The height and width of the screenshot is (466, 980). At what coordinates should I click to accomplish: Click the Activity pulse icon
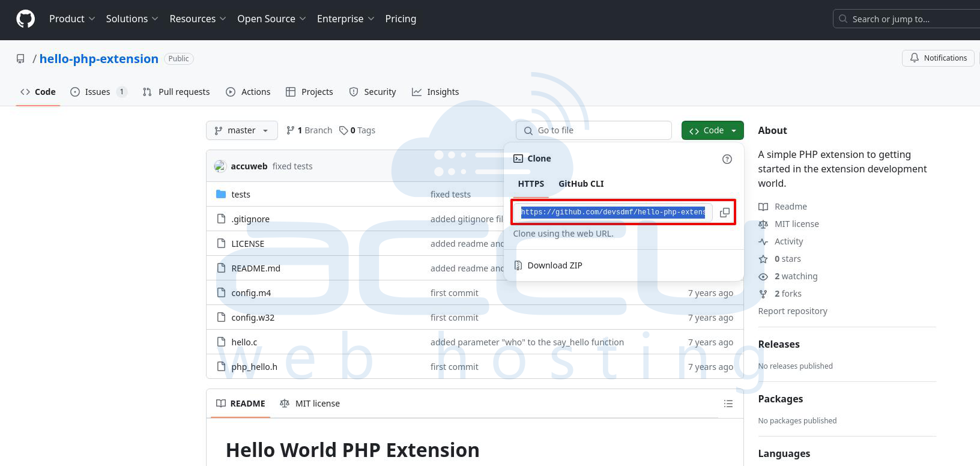(763, 242)
